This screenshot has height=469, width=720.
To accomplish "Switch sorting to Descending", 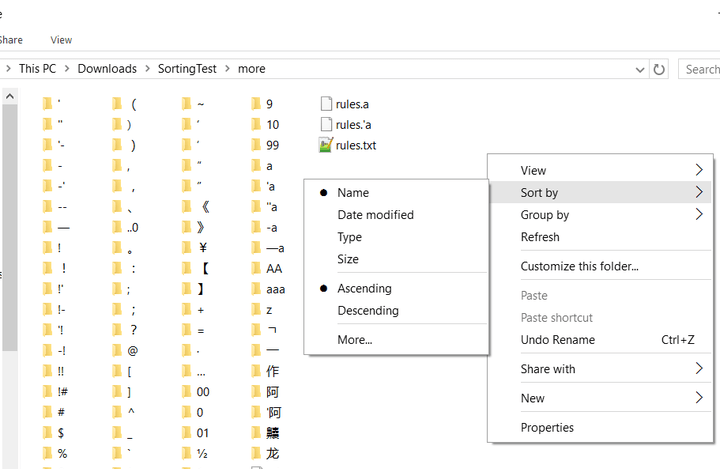I will point(368,310).
